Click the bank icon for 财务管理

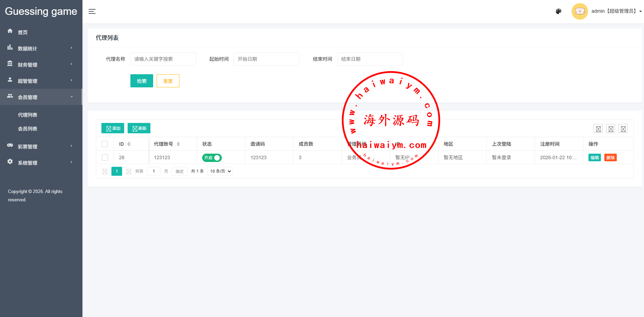[x=10, y=64]
